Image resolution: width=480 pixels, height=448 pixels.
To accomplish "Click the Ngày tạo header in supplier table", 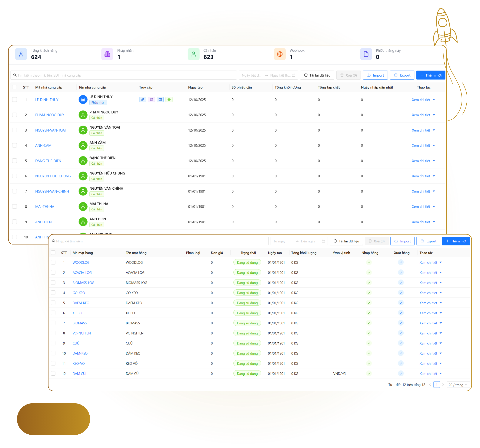I will 195,87.
